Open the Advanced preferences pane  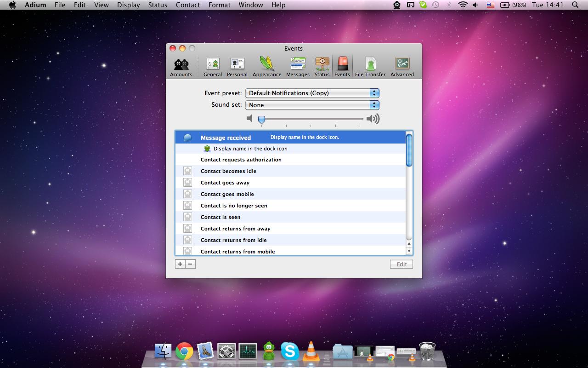[402, 67]
